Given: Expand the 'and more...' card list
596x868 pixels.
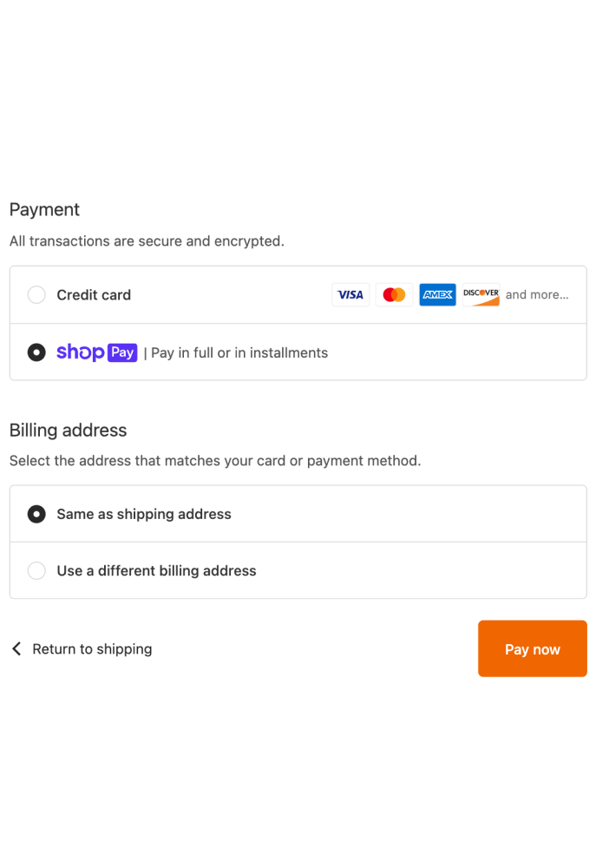Looking at the screenshot, I should pyautogui.click(x=538, y=294).
